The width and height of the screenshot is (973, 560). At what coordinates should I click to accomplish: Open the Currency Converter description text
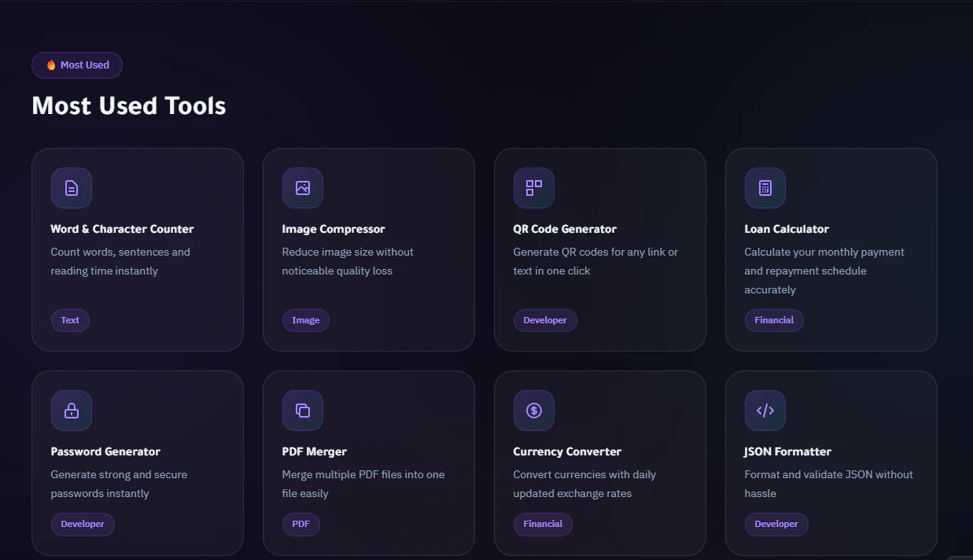584,484
